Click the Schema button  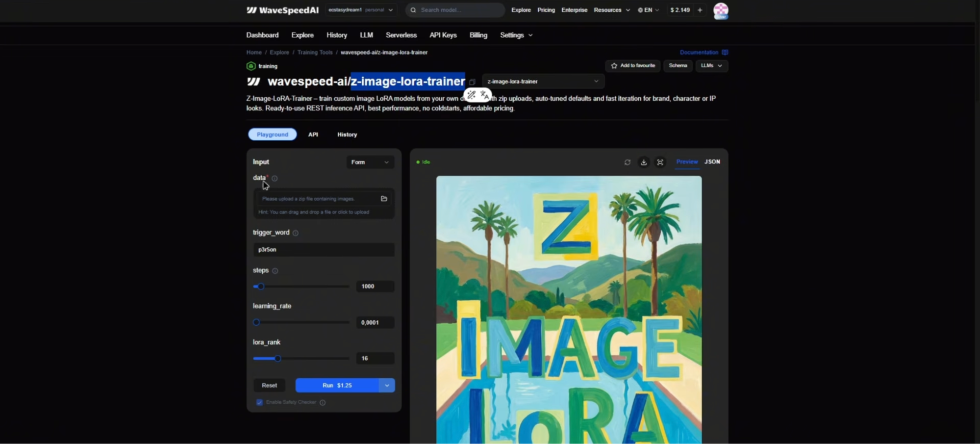pos(678,66)
